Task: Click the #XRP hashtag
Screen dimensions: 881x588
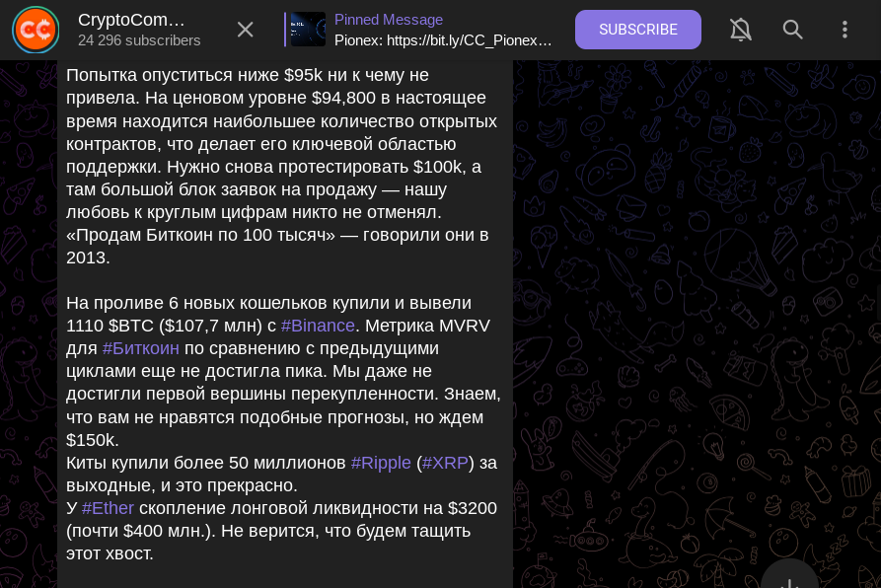Action: point(445,463)
